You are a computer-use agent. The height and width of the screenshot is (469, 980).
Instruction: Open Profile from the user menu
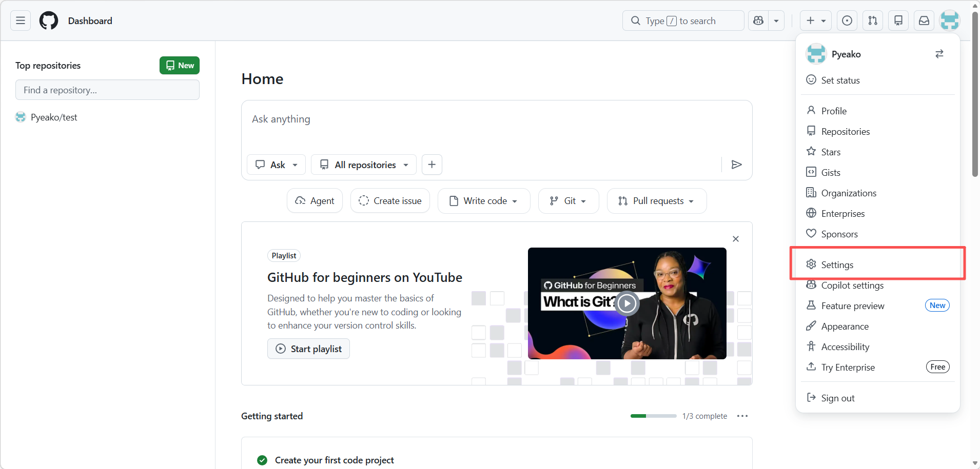(x=878, y=111)
